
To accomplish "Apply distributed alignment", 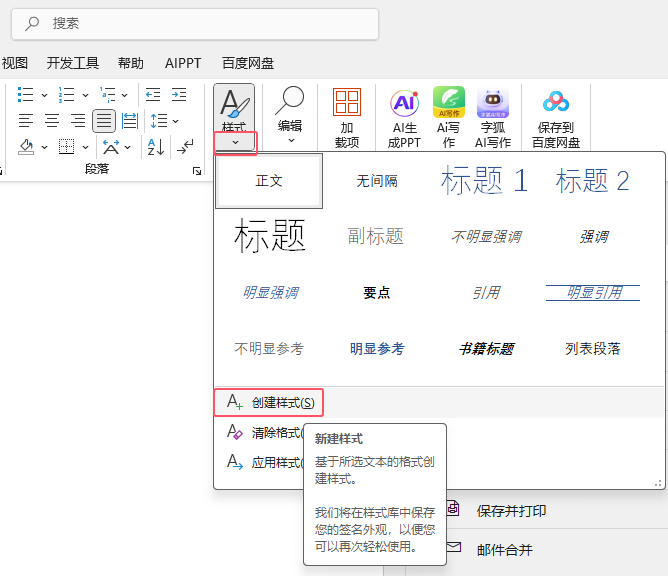I will coord(130,121).
